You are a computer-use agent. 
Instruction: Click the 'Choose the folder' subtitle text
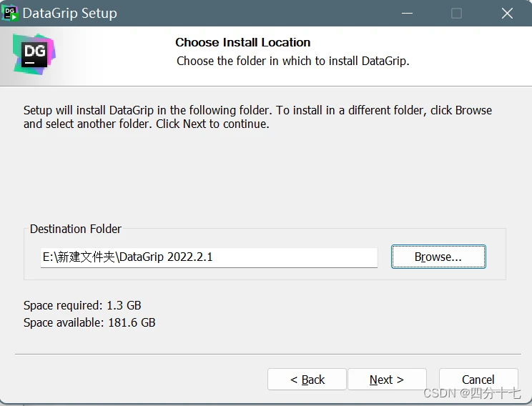(293, 61)
